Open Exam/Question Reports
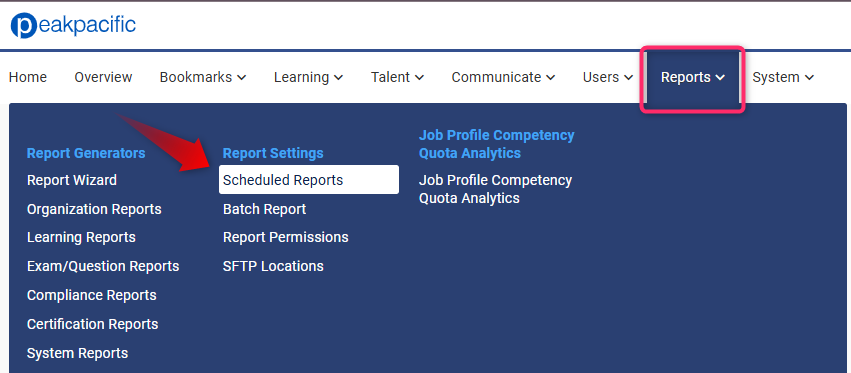 click(x=103, y=266)
